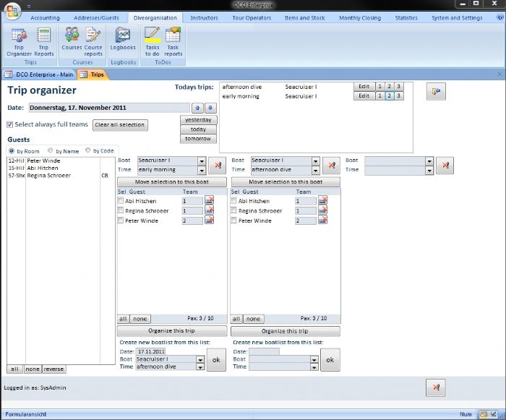Screen dimensions: 506x420
Task: Switch to Items and Stock tab
Action: click(304, 18)
